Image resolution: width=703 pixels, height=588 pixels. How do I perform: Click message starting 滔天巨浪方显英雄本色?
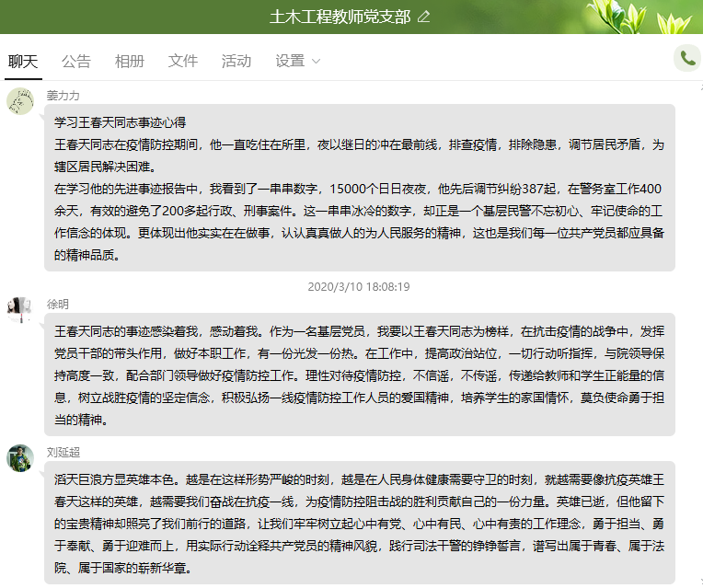[x=360, y=523]
